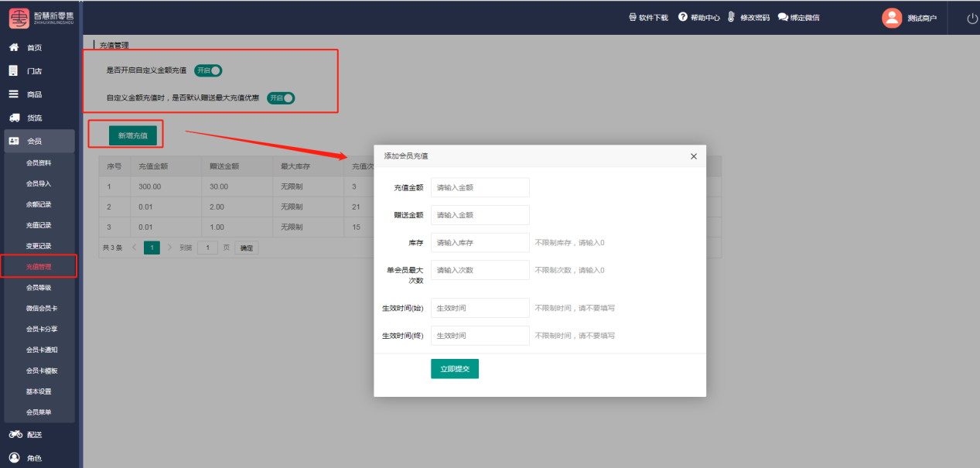The width and height of the screenshot is (980, 468).
Task: Click the store icon beside 门店
Action: [x=13, y=70]
